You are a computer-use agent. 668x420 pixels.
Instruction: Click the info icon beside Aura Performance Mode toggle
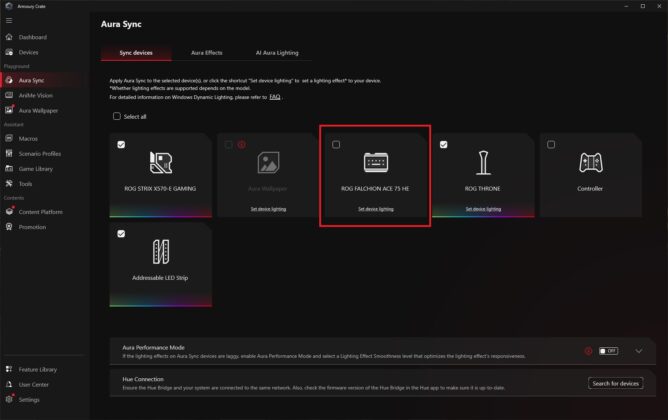click(588, 351)
